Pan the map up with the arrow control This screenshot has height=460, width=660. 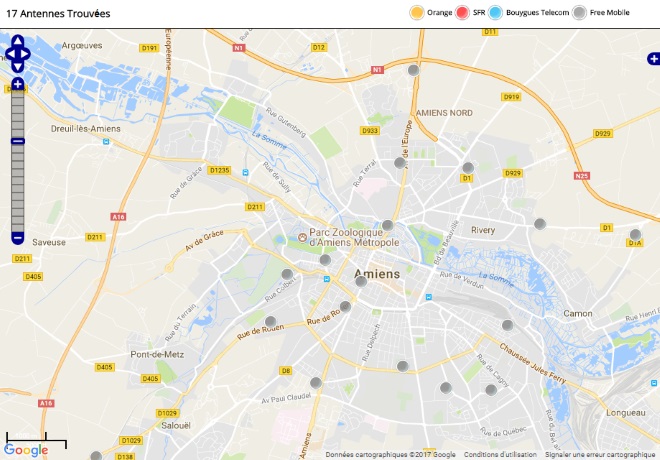click(x=18, y=41)
